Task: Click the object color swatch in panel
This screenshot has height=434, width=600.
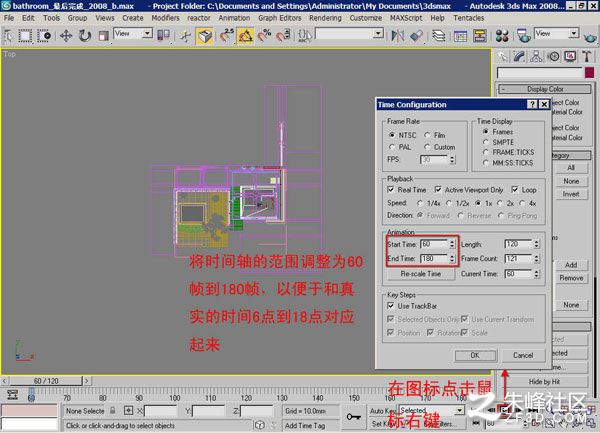Action: tap(590, 73)
